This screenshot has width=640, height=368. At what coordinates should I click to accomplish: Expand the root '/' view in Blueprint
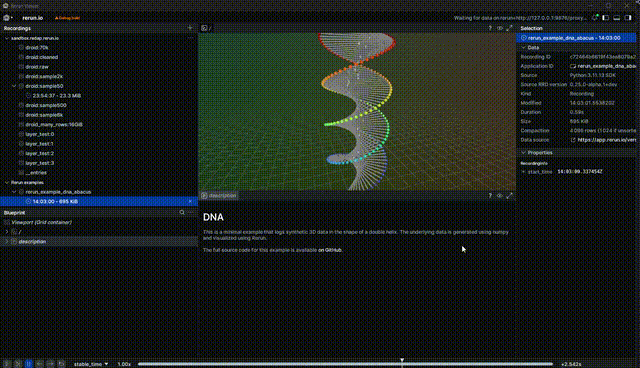[x=7, y=232]
